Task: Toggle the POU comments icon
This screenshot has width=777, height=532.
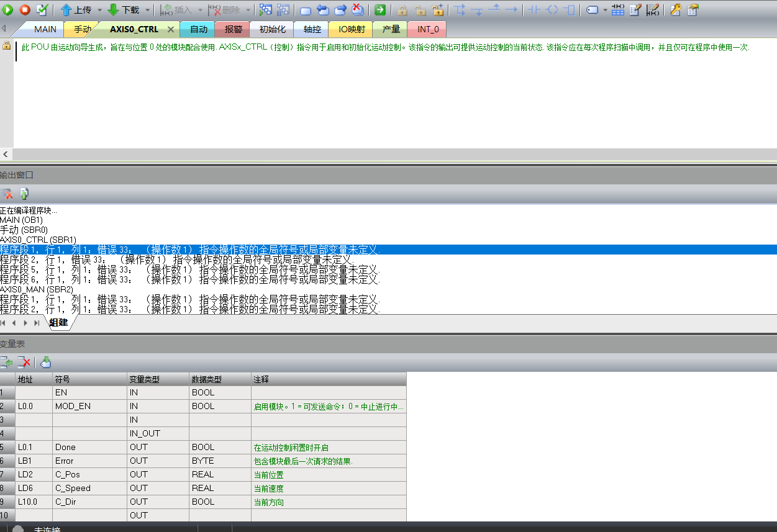Action: (635, 10)
